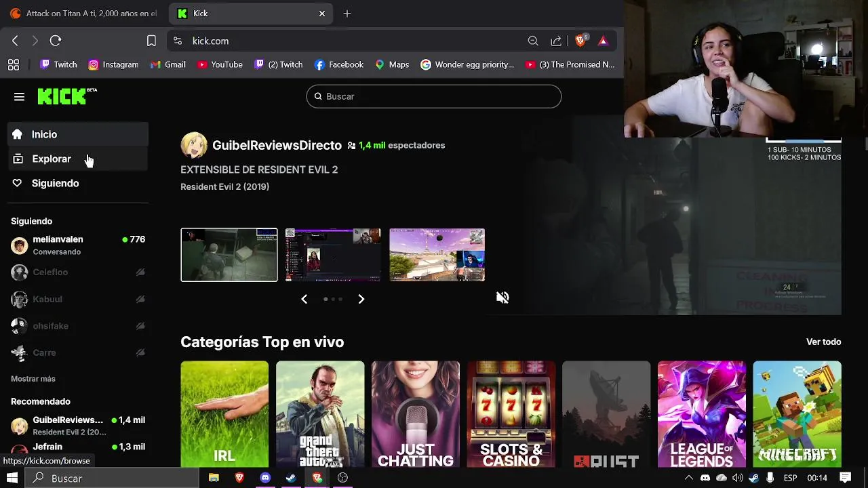This screenshot has height=488, width=868.
Task: Open the hamburger sidebar menu
Action: point(19,97)
